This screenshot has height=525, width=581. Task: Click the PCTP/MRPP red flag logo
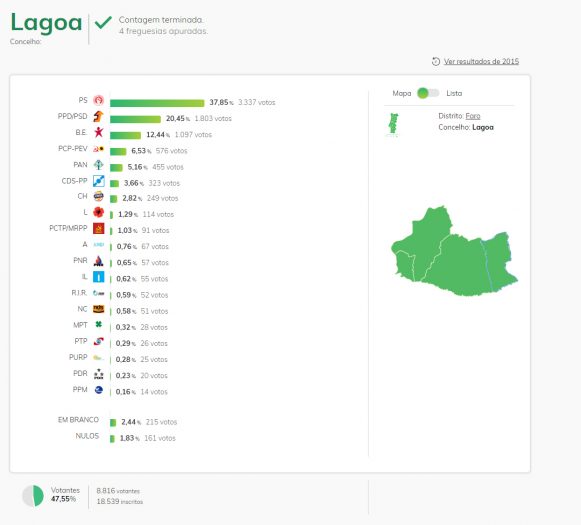[98, 228]
